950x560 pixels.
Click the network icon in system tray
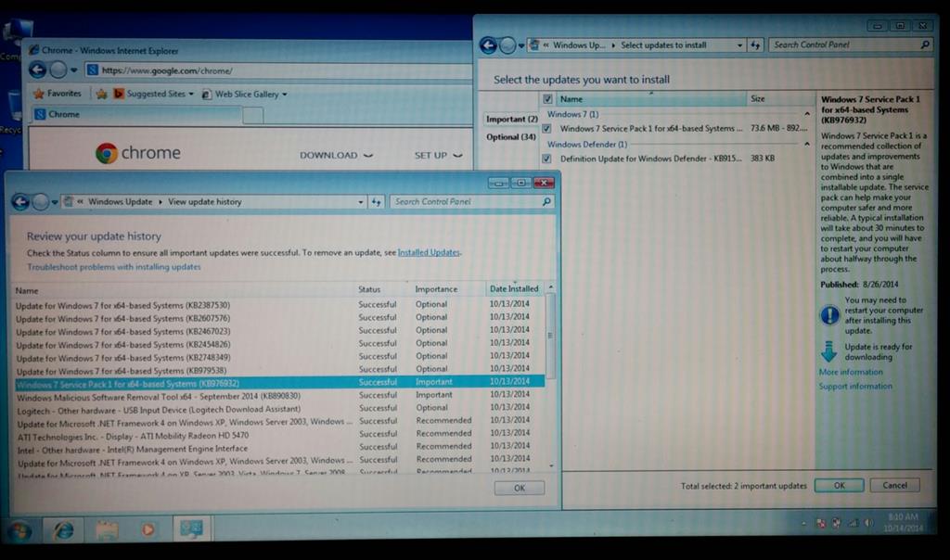854,523
